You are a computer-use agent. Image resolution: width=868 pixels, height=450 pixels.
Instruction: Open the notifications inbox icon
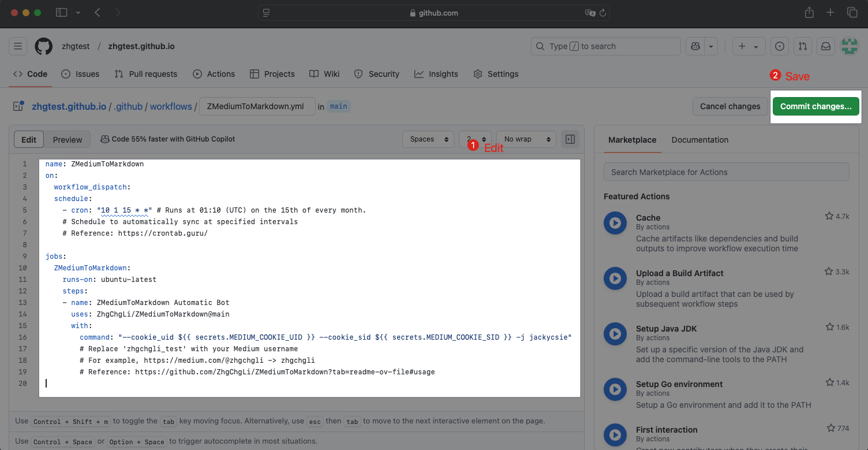tap(826, 46)
